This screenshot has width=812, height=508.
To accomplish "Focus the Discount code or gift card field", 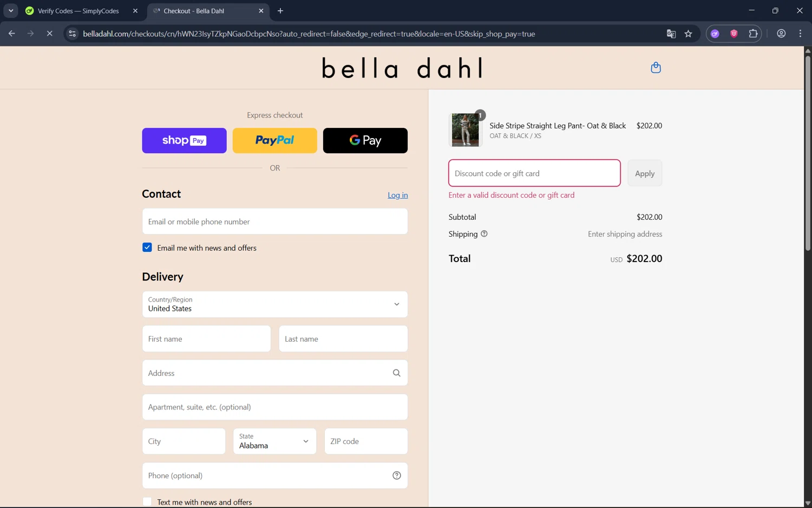I will [x=534, y=173].
